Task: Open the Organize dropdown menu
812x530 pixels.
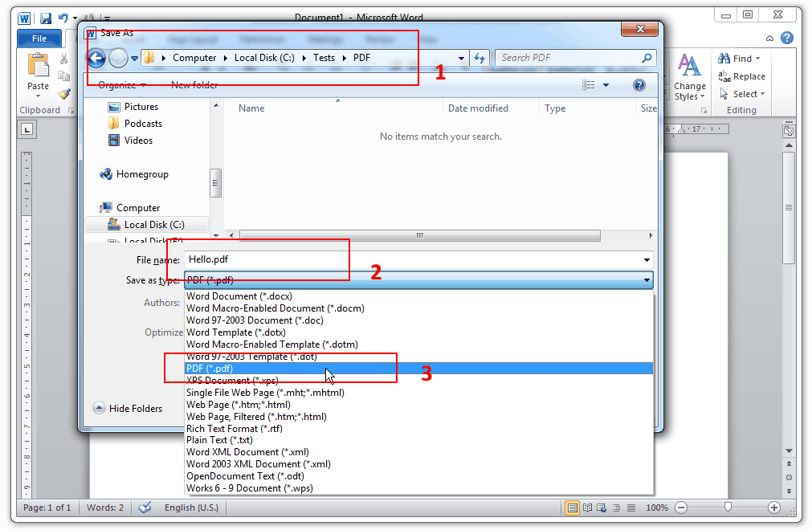Action: [122, 85]
